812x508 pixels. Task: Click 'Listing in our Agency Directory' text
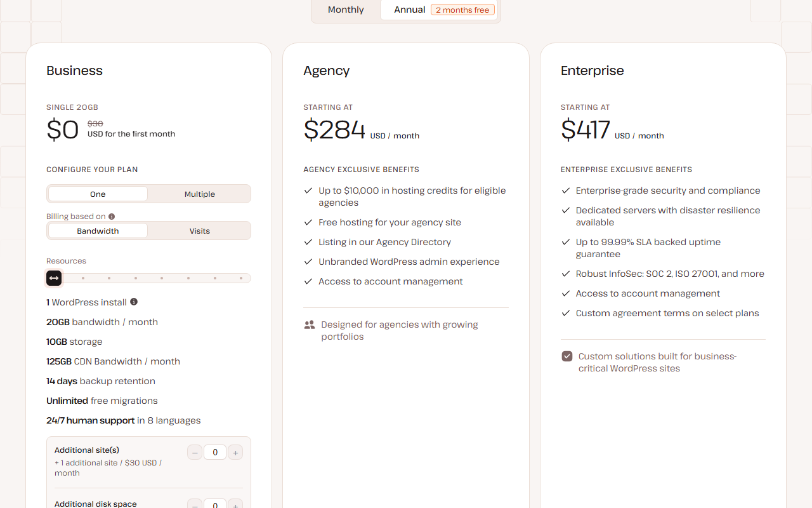coord(385,242)
